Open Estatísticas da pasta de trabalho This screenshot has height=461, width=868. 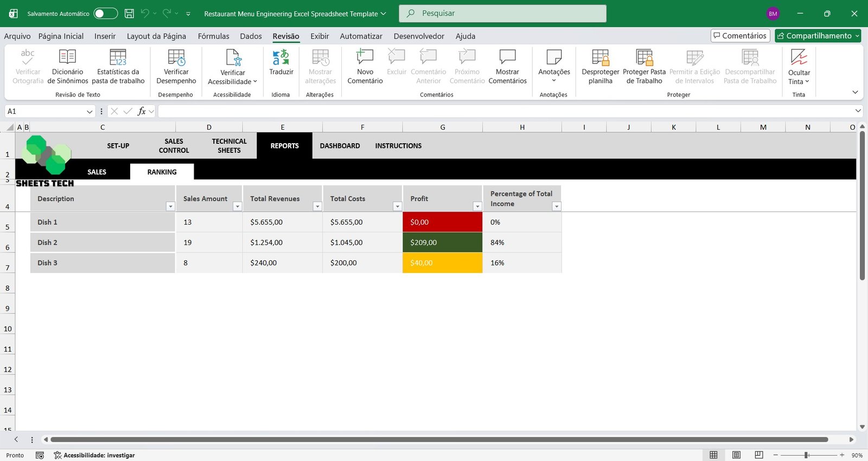[118, 57]
